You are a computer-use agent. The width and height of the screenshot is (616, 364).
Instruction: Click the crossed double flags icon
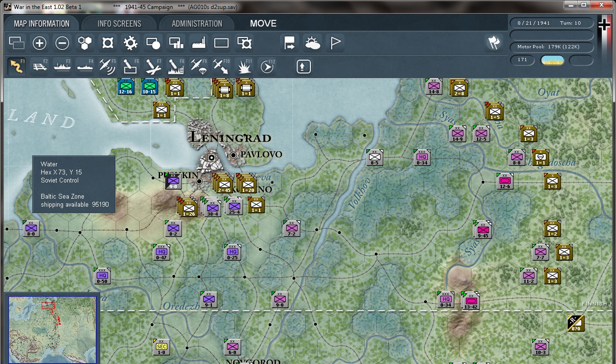(494, 43)
